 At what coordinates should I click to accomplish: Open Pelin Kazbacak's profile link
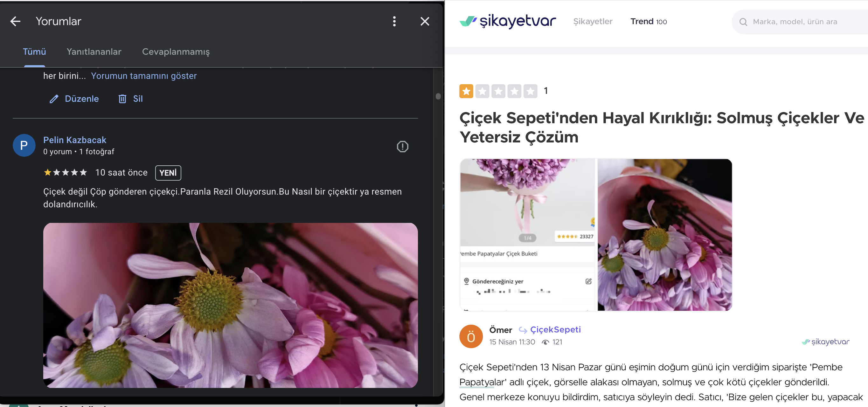coord(74,140)
